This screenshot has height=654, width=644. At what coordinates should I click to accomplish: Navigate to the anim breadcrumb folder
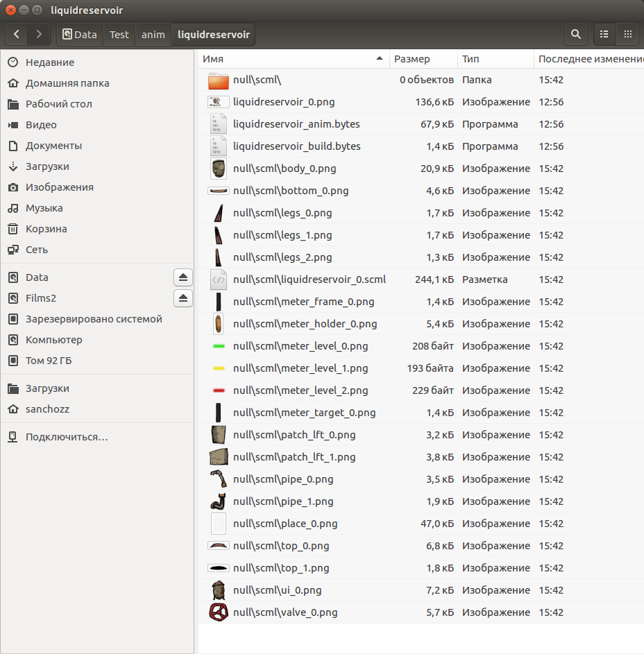click(x=153, y=34)
